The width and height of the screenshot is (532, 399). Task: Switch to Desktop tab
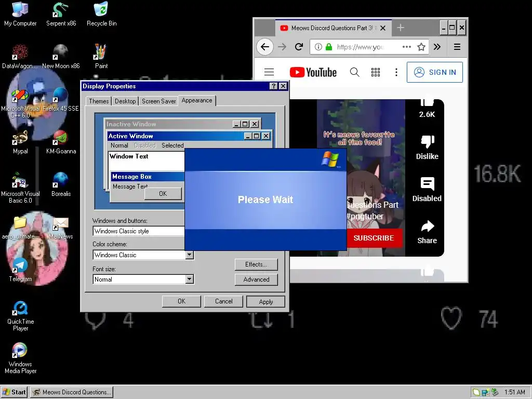click(125, 101)
